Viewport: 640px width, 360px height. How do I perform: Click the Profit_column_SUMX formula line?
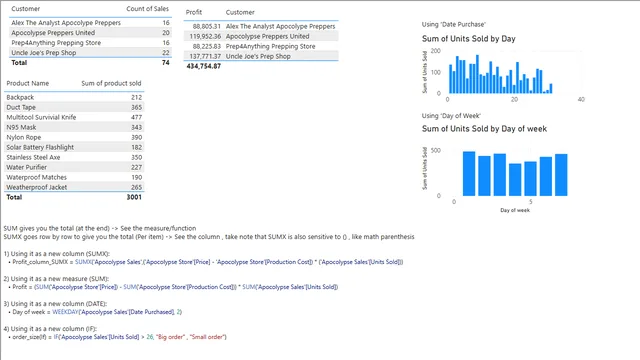[208, 262]
